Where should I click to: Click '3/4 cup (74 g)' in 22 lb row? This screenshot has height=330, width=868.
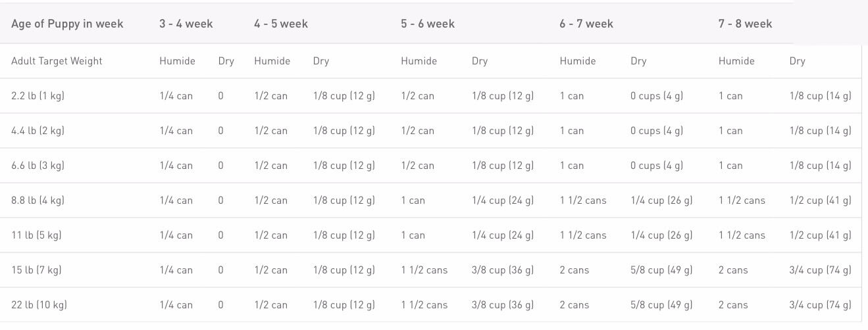pos(821,305)
